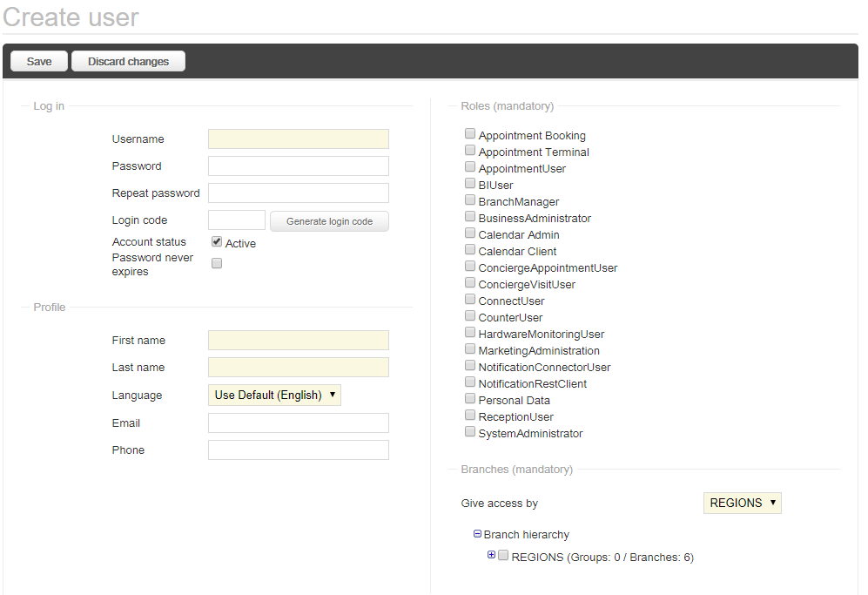This screenshot has height=595, width=868.
Task: Tick the CounterUser role checkbox
Action: [470, 315]
